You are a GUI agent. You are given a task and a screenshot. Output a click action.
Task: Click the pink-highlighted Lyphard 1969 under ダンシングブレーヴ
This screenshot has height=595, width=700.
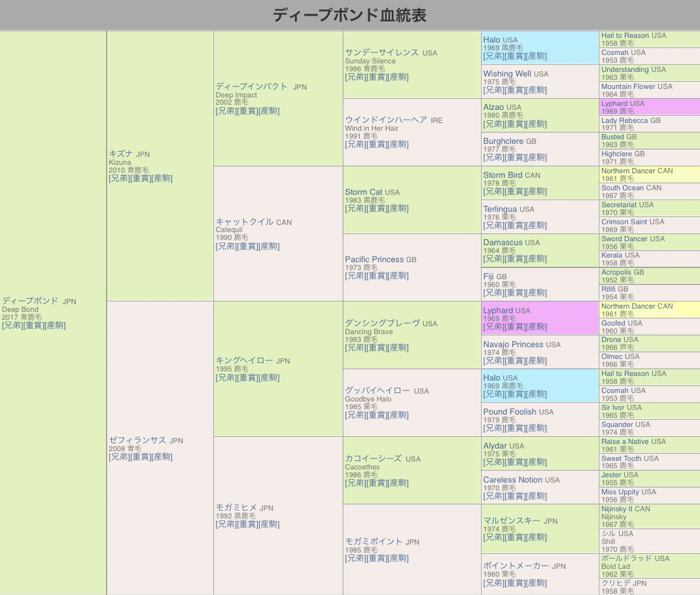pyautogui.click(x=498, y=311)
